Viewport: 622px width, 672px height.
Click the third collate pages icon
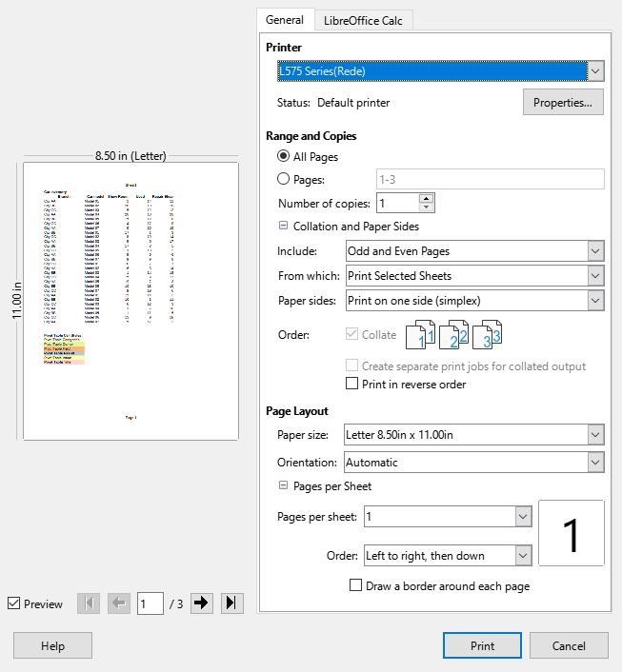click(x=487, y=335)
